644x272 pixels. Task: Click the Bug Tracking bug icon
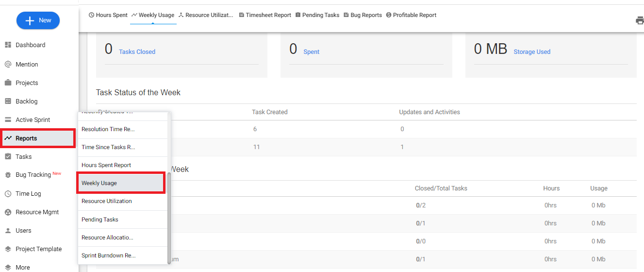pyautogui.click(x=8, y=175)
